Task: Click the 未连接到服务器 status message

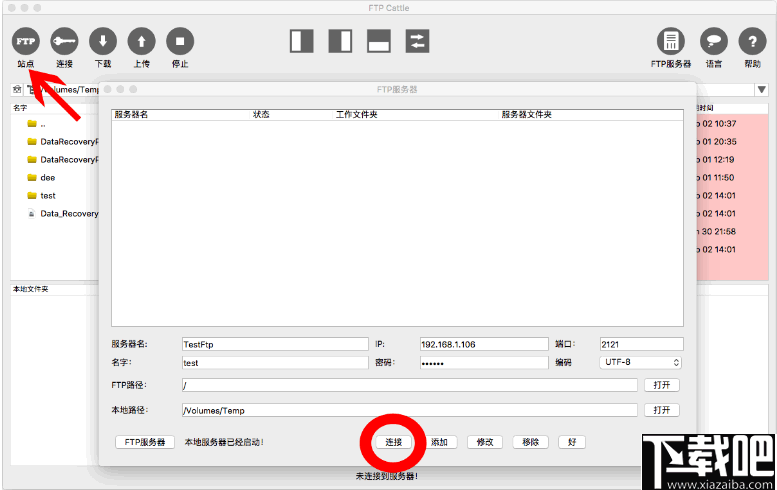Action: click(387, 476)
